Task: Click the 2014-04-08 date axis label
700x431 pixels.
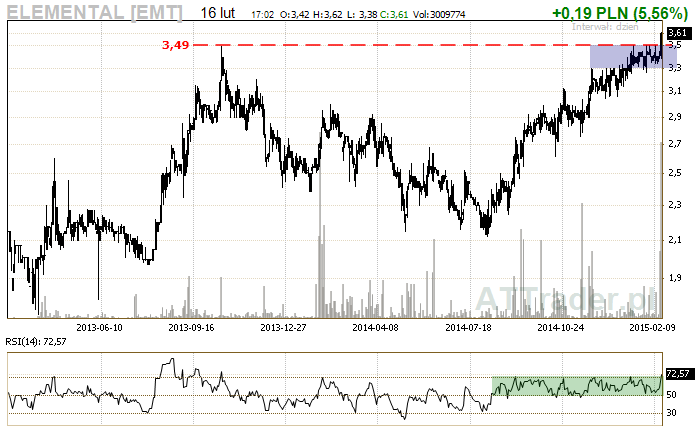Action: point(375,327)
